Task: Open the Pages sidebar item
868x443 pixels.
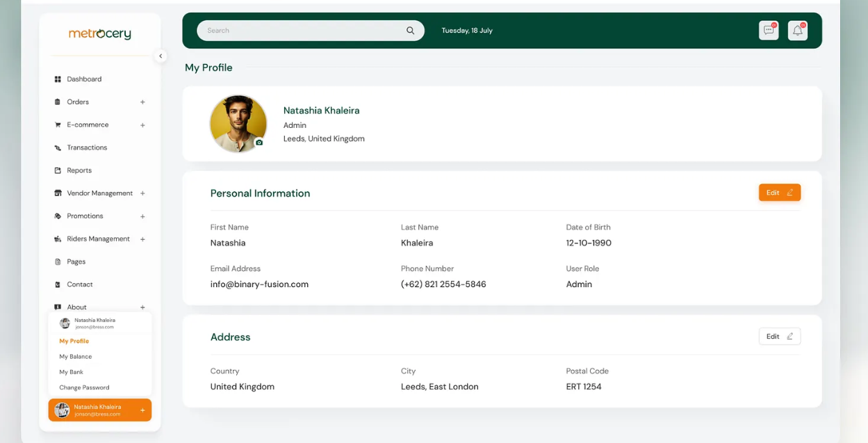Action: [76, 261]
